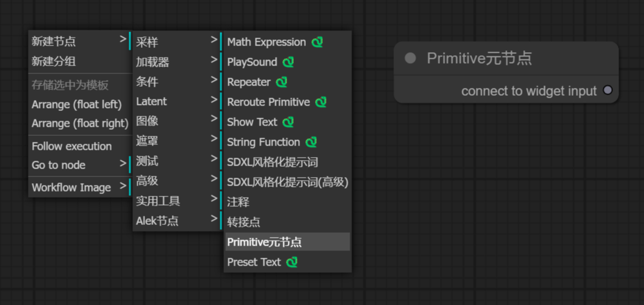644x305 pixels.
Task: Expand the 新建节点 submenu
Action: 79,41
